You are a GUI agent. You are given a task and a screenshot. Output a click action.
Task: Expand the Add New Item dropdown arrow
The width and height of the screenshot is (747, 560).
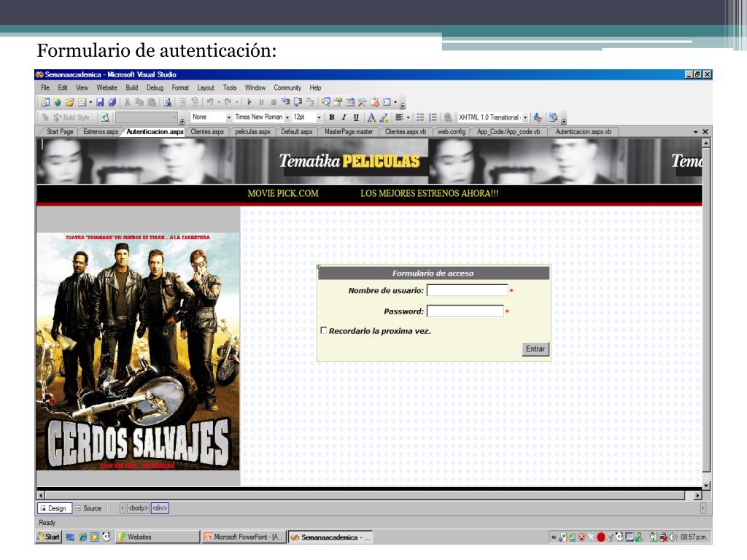coord(90,102)
